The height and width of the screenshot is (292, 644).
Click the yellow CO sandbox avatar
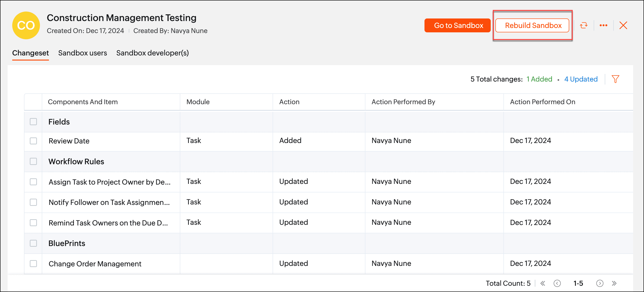coord(26,25)
